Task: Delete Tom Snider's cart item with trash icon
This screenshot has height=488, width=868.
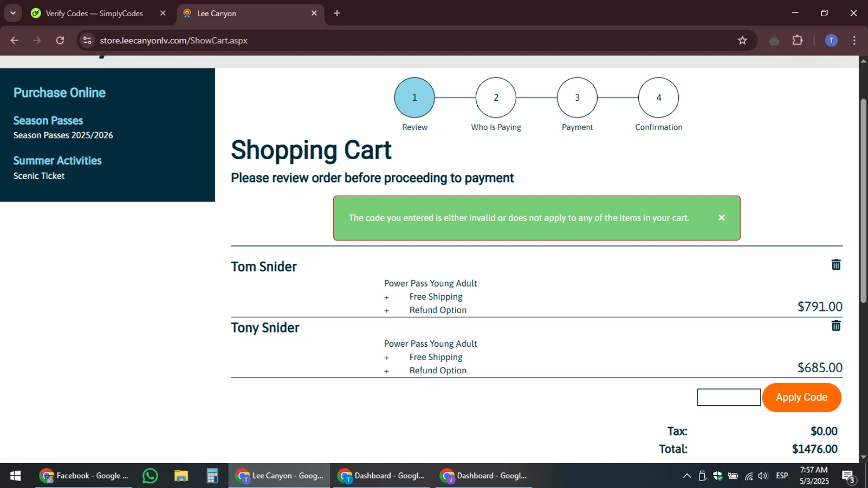Action: [836, 265]
